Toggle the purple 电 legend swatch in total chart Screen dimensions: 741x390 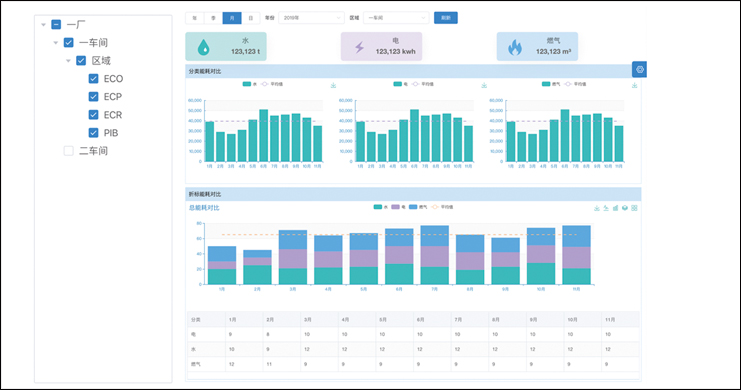coord(395,207)
